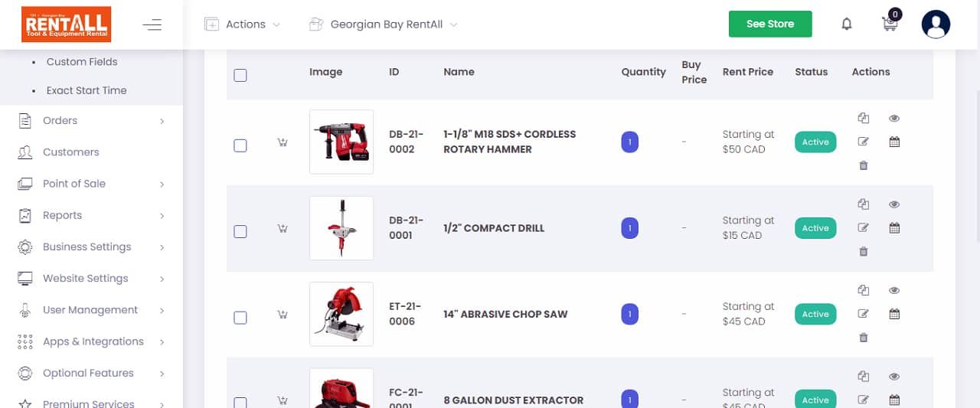This screenshot has width=980, height=408.
Task: Tick the Abrasive Chop Saw checkbox
Action: click(x=240, y=318)
